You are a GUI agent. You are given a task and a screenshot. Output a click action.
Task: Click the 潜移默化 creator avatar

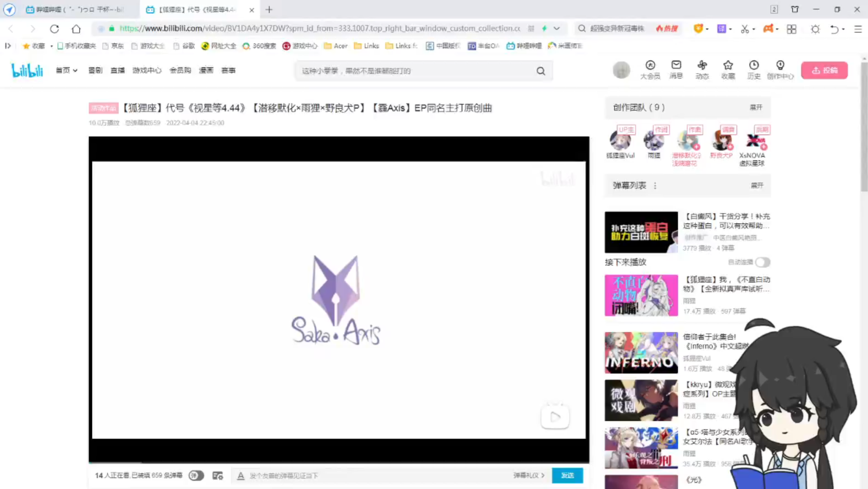(x=687, y=140)
